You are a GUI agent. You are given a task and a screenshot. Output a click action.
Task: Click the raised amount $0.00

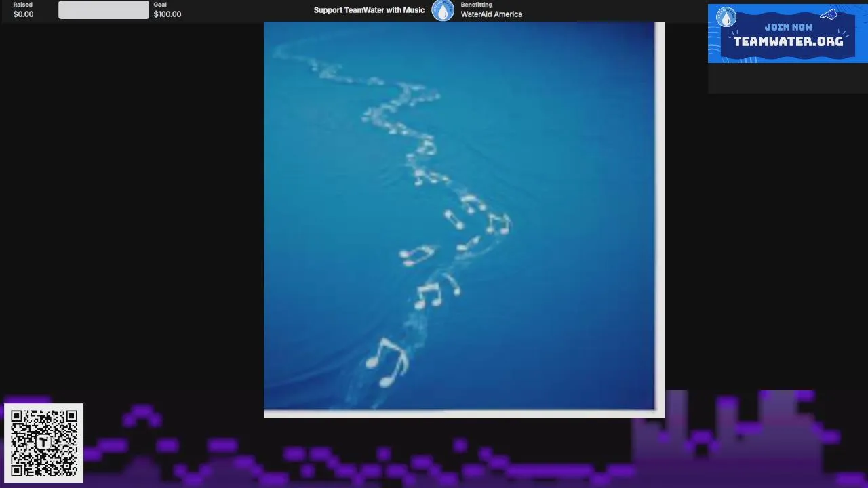point(23,14)
